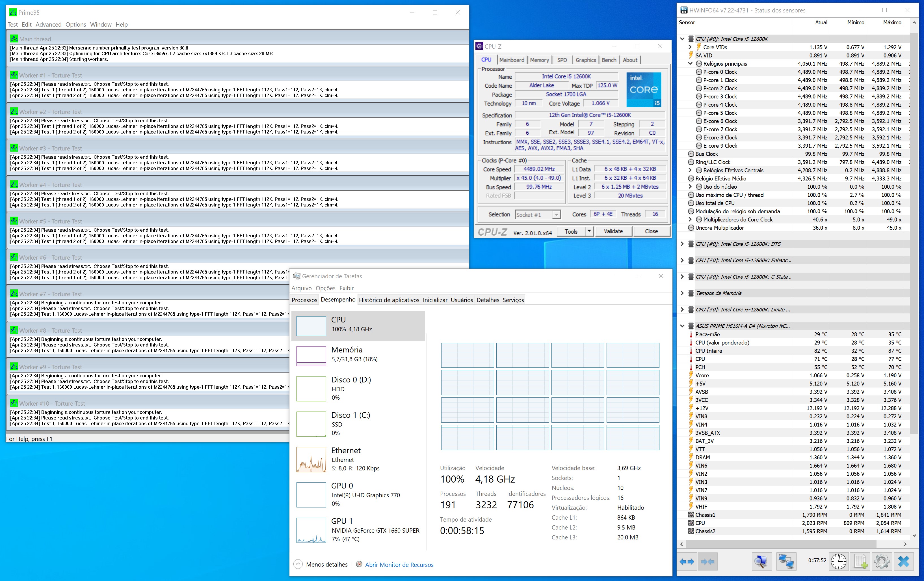Click the shrink-layout inward arrows icon in HWiNFO
The height and width of the screenshot is (581, 924).
(707, 562)
